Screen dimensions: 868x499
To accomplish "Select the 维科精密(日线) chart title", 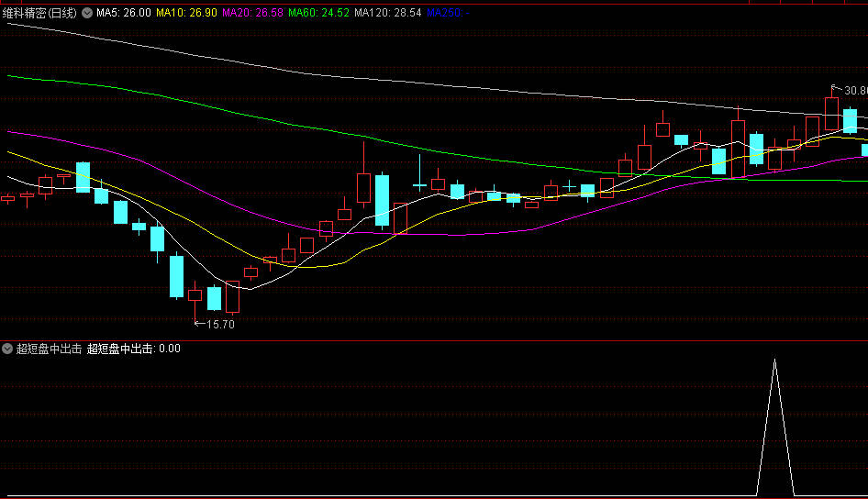I will pyautogui.click(x=39, y=13).
